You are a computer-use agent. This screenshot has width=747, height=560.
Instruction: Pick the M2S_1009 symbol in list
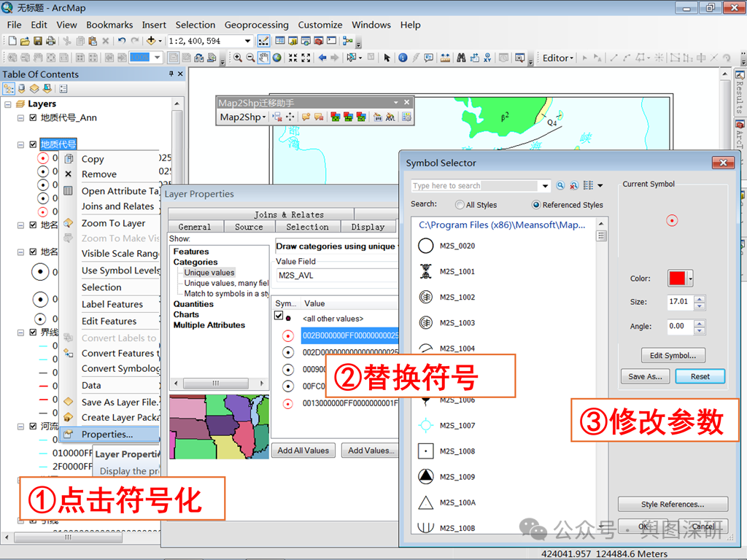[447, 477]
